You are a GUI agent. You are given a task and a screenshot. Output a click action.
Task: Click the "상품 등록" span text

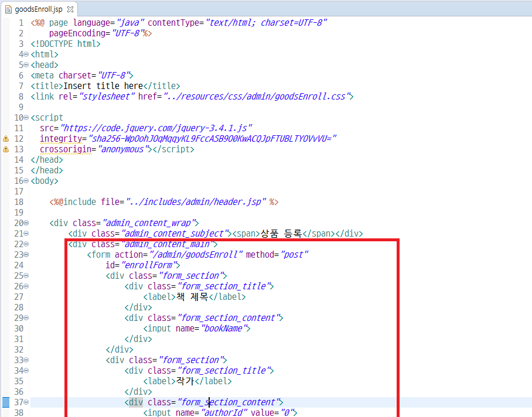point(281,234)
